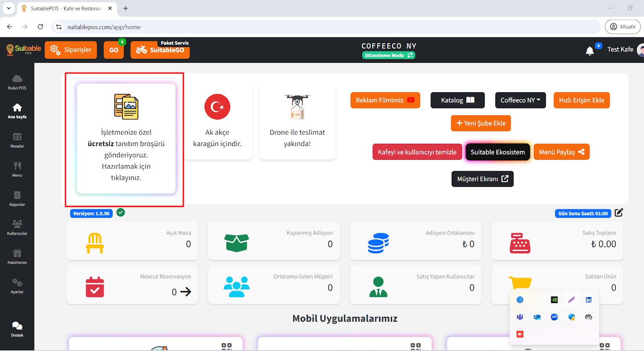Click the Satış Toplamı cash register icon
644x351 pixels.
click(520, 243)
